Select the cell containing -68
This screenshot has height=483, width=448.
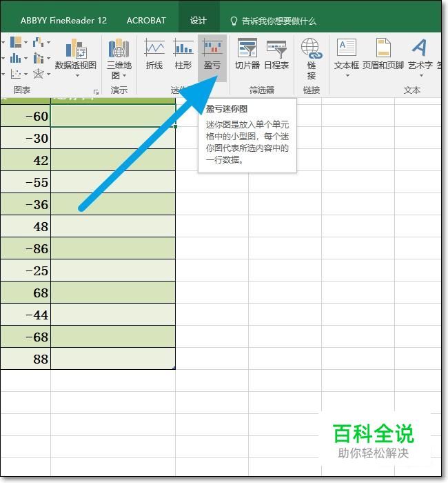[26, 337]
